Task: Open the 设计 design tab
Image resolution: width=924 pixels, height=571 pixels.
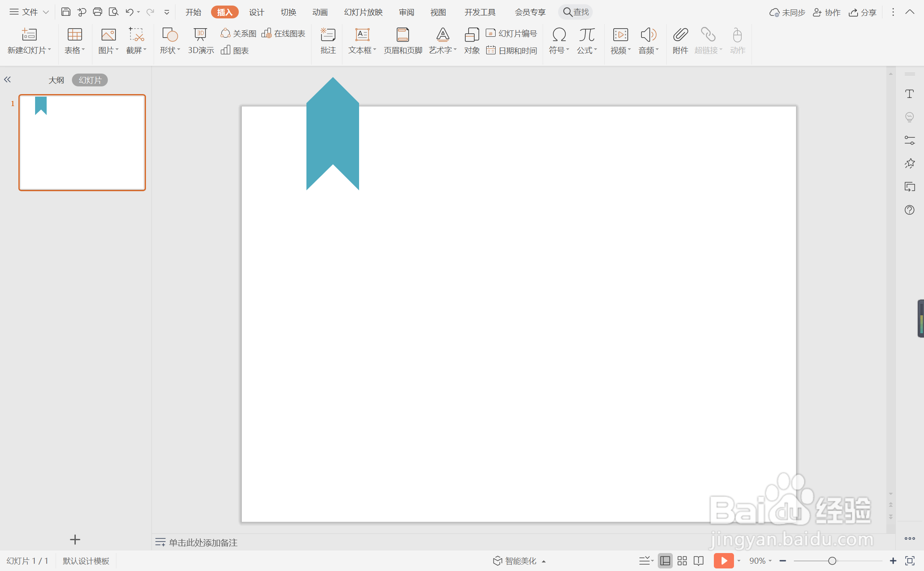Action: pos(256,12)
